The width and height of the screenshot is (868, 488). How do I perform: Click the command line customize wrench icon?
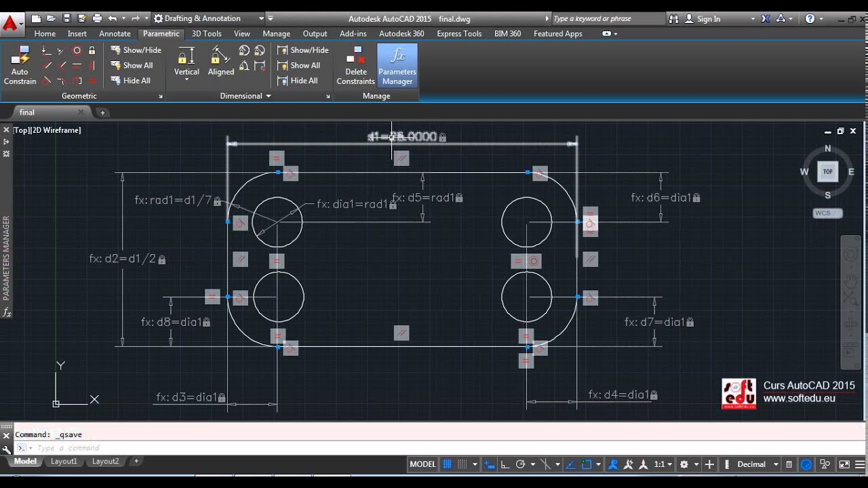(7, 449)
